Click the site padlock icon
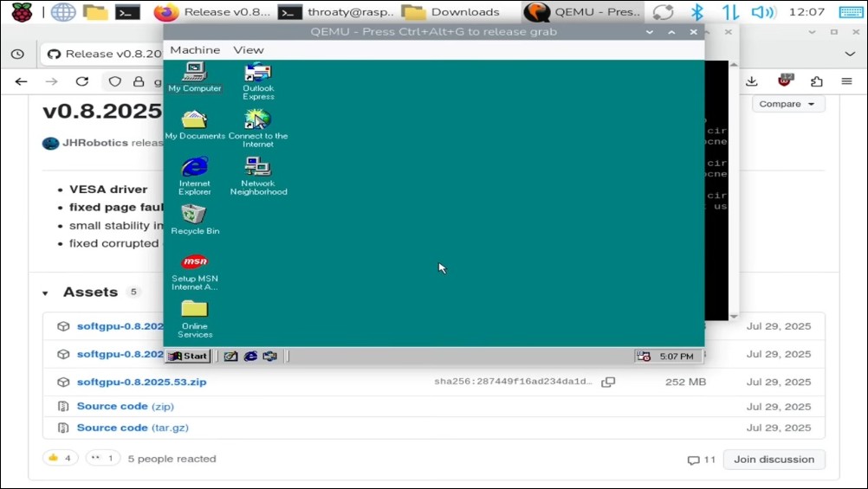This screenshot has height=489, width=868. (139, 81)
